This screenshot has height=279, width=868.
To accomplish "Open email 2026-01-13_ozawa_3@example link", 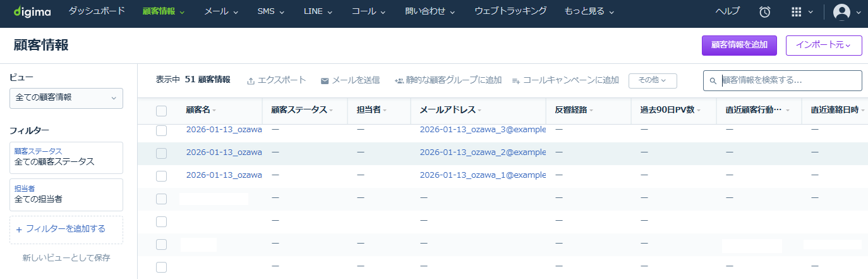I will point(483,130).
